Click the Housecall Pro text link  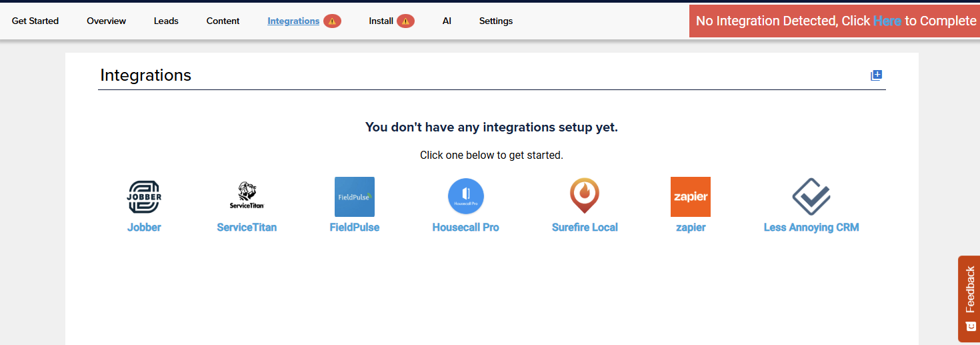(466, 228)
